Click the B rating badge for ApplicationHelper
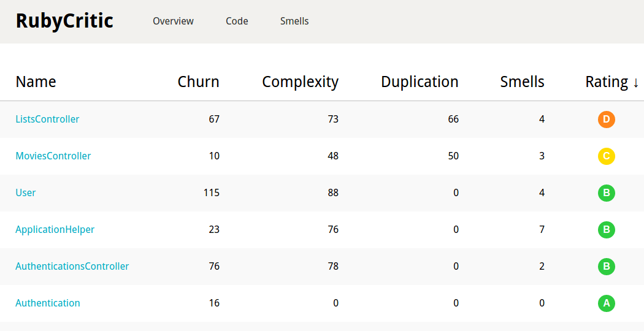The height and width of the screenshot is (331, 644). [x=606, y=230]
